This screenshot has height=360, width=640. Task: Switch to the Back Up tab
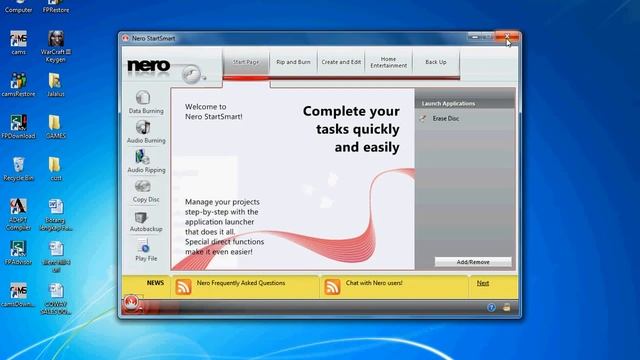(x=436, y=62)
